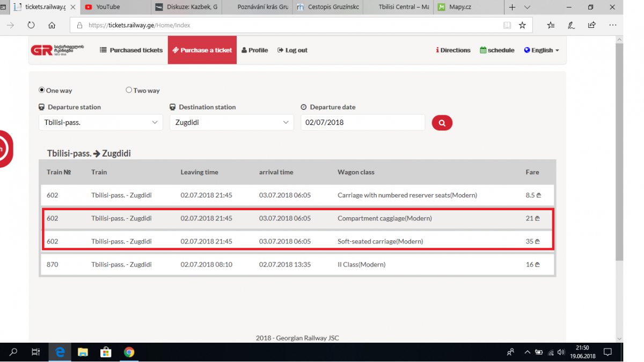The height and width of the screenshot is (362, 644).
Task: Expand the Departure station dropdown
Action: [x=101, y=122]
